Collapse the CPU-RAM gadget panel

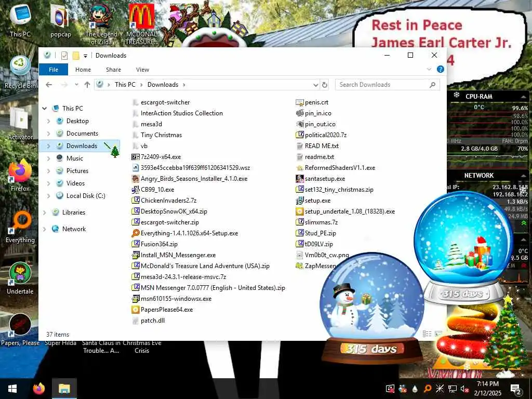[x=524, y=97]
